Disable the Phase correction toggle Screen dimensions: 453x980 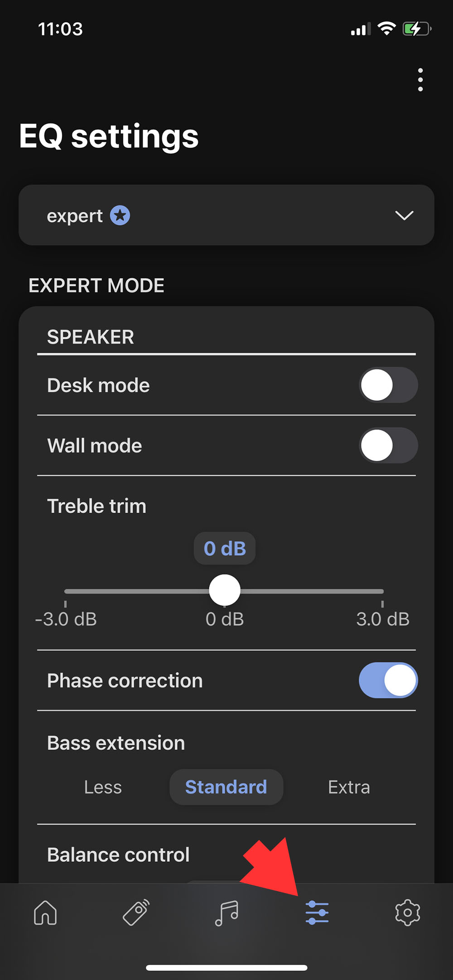coord(388,680)
